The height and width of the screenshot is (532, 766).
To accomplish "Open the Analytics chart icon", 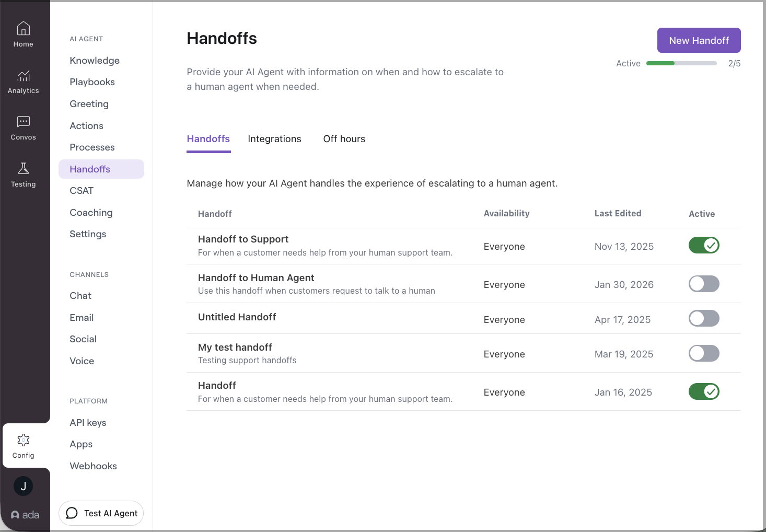I will (x=24, y=76).
